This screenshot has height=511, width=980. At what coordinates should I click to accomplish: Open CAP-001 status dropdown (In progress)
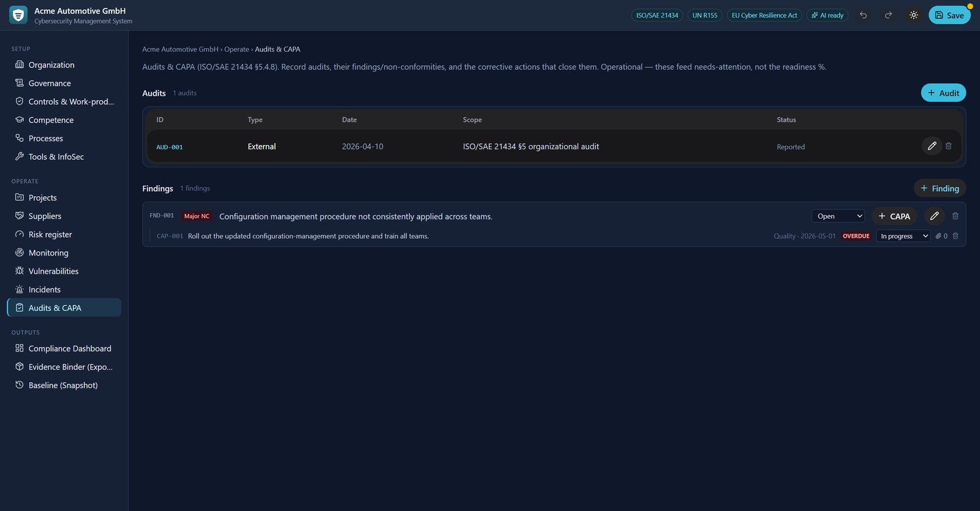pos(903,236)
